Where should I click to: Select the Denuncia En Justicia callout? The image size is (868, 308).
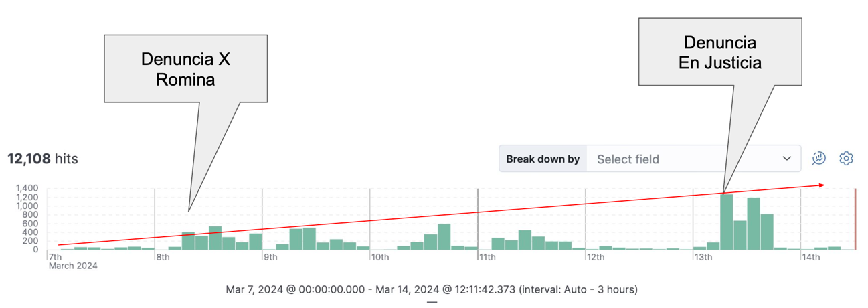coord(720,52)
